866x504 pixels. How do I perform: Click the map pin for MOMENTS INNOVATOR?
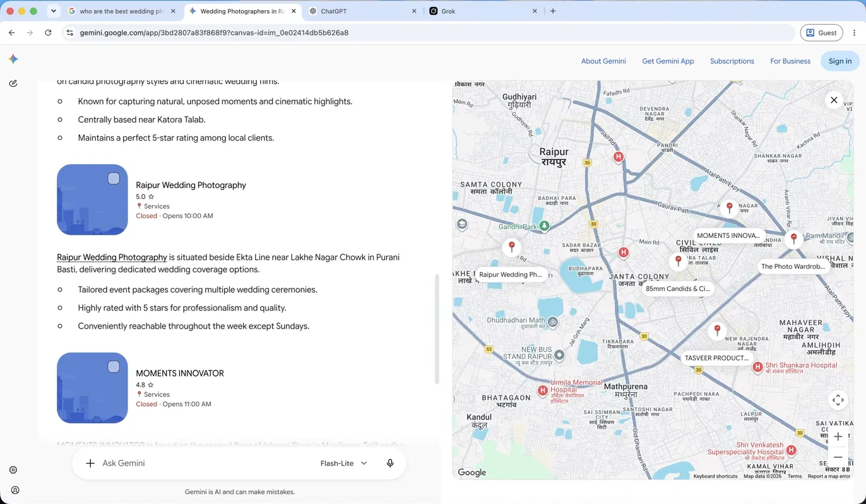tap(730, 207)
